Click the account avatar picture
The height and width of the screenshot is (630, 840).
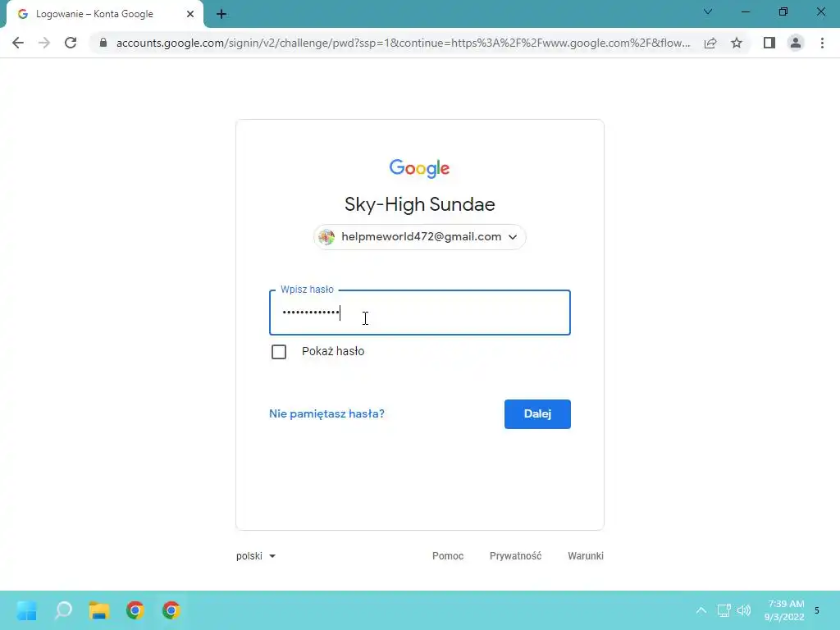(326, 237)
